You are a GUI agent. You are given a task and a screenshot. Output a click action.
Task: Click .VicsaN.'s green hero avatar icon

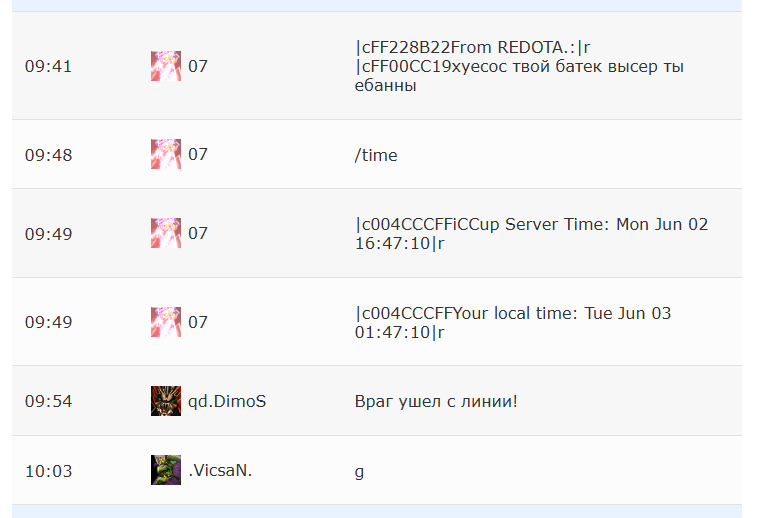click(x=165, y=470)
